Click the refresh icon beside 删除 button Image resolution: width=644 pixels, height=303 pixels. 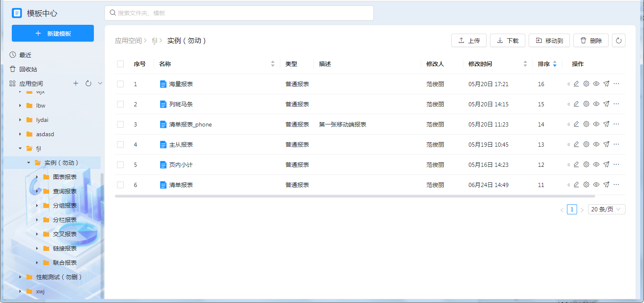click(x=618, y=41)
